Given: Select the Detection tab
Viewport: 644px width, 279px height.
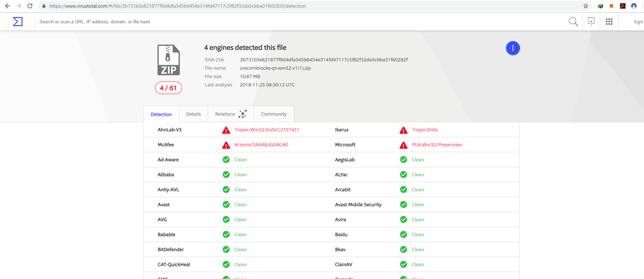Looking at the screenshot, I should coord(161,114).
